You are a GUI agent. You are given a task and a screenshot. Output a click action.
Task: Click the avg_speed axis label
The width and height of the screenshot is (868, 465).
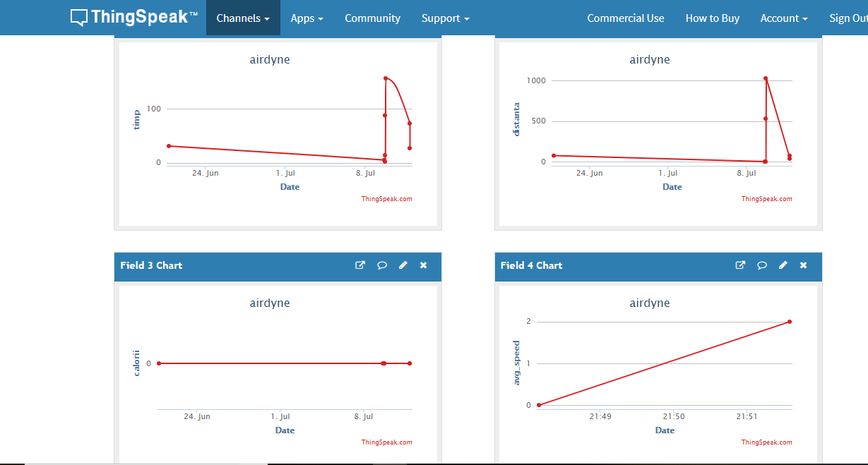point(516,363)
